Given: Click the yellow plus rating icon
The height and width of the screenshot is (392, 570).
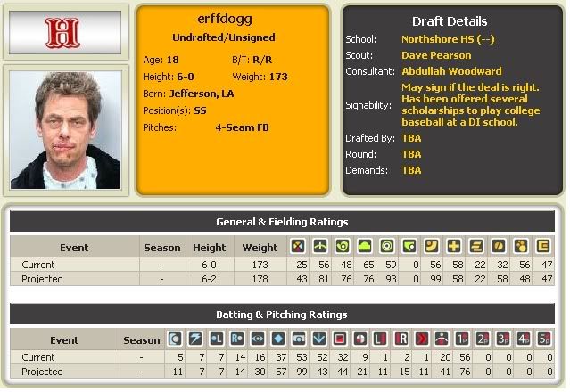Looking at the screenshot, I should 455,247.
